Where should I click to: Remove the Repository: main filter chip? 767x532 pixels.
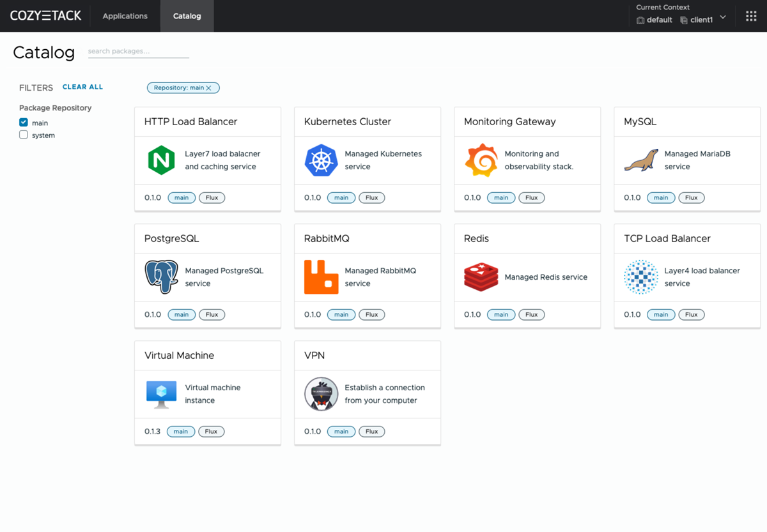208,88
